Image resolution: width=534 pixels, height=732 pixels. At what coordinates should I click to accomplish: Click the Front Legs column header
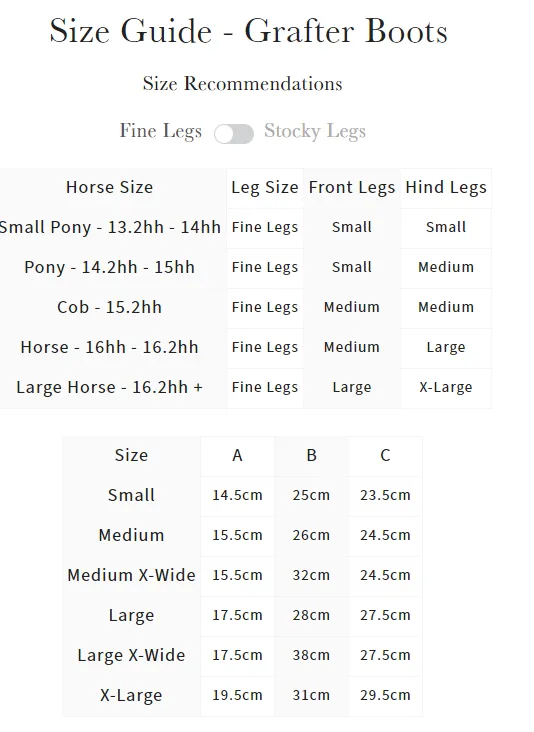coord(351,187)
